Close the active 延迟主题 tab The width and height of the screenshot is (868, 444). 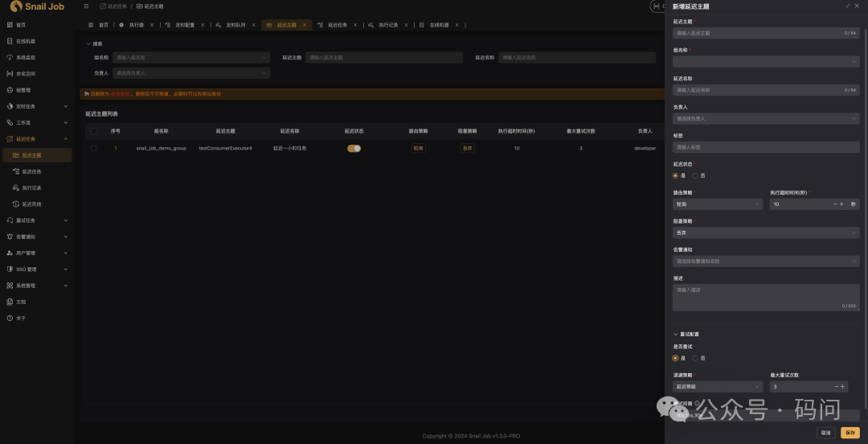point(305,25)
